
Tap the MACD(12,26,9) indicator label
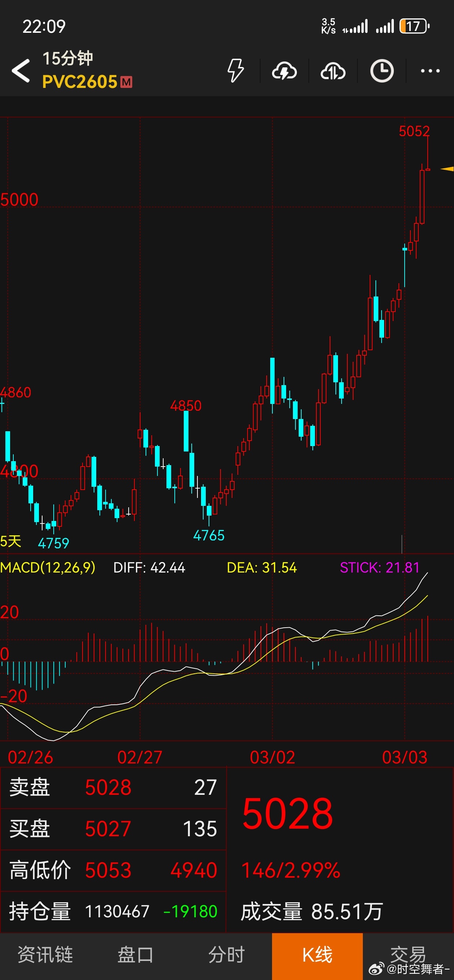(x=48, y=567)
